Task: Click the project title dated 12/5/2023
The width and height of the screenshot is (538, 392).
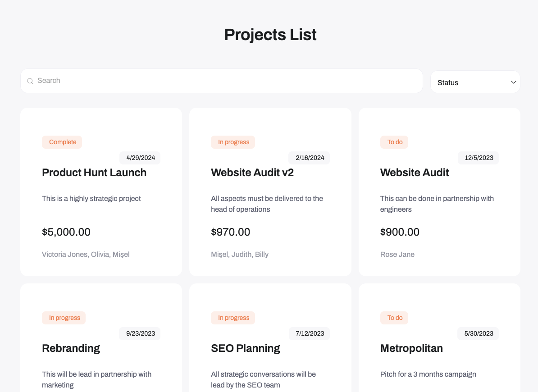Action: (415, 173)
